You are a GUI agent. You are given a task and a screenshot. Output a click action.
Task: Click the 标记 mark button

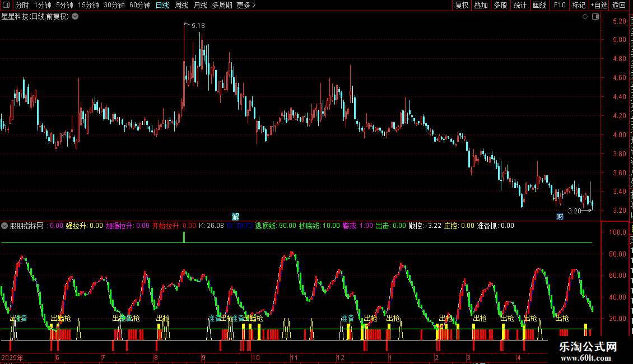[579, 5]
